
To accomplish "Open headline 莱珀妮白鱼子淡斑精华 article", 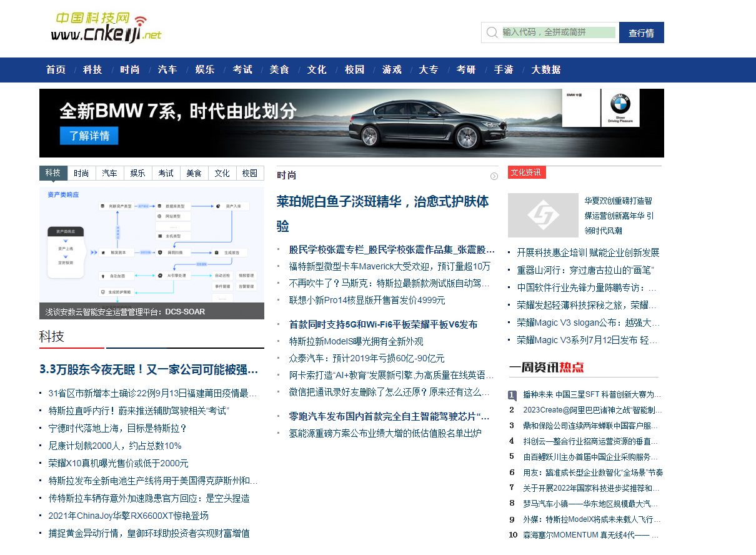I will (x=383, y=214).
